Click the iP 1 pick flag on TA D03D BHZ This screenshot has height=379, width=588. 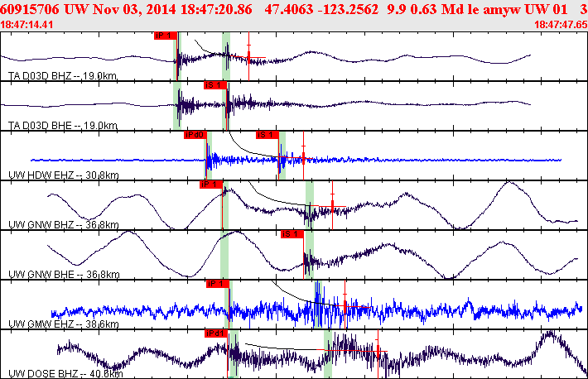(x=165, y=36)
